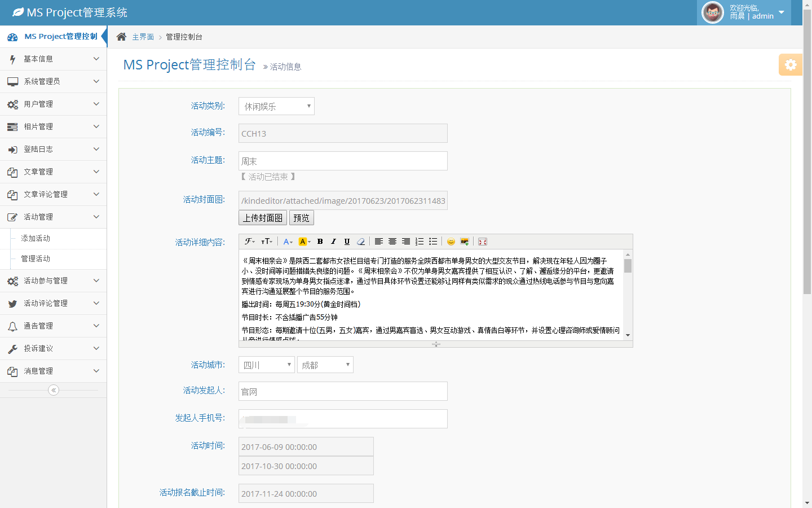This screenshot has width=812, height=508.
Task: Click the fullscreen toggle icon in editor toolbar
Action: point(483,242)
